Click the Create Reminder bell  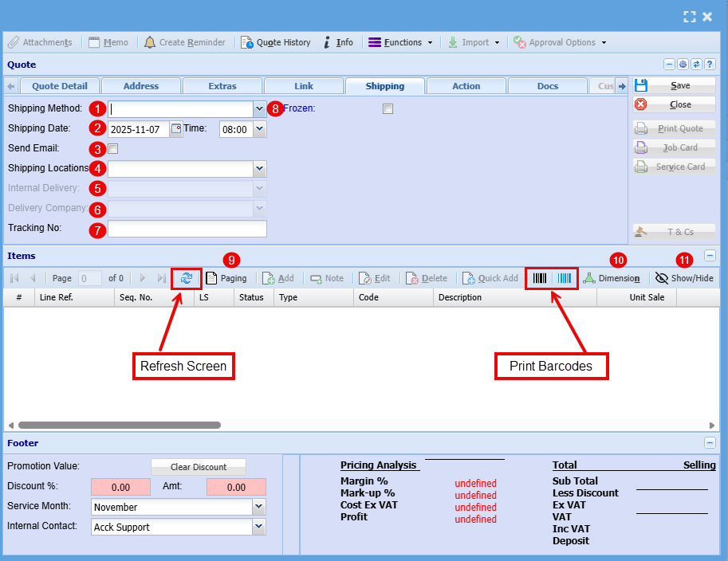tap(185, 42)
